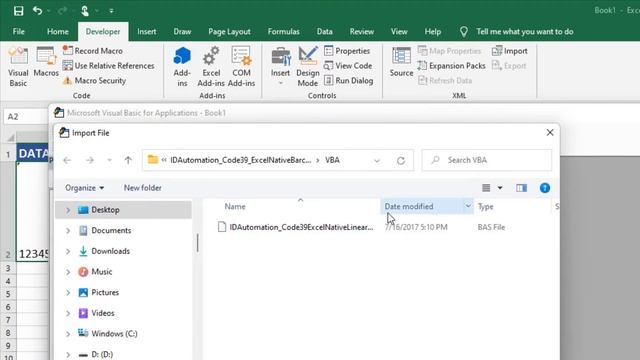Switch to the Home tab
The image size is (640, 360).
(x=58, y=31)
